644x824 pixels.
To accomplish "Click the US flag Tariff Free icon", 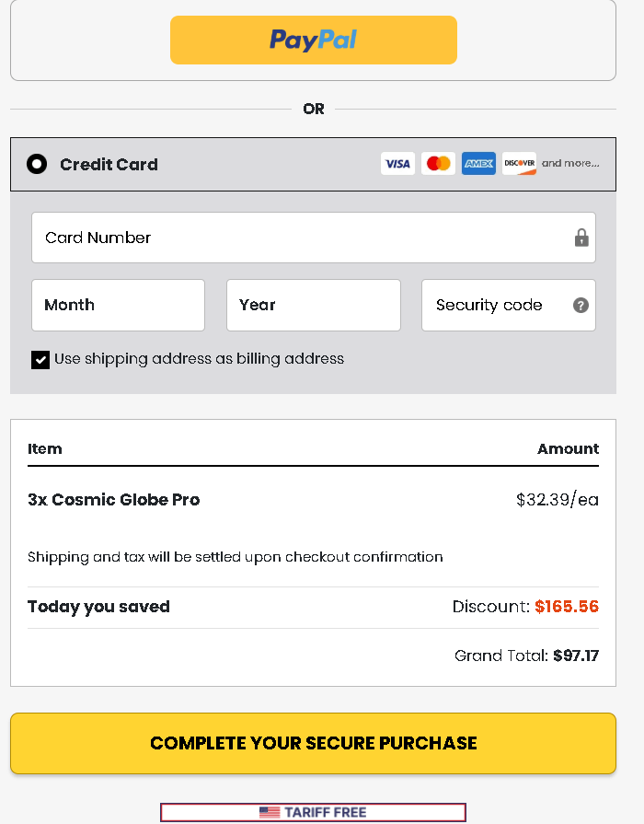I will (x=270, y=813).
